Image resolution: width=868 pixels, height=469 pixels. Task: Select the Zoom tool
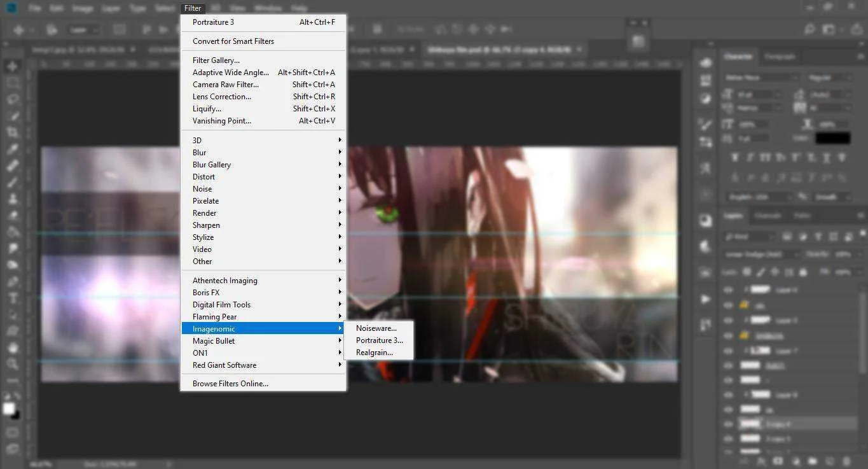(x=12, y=365)
